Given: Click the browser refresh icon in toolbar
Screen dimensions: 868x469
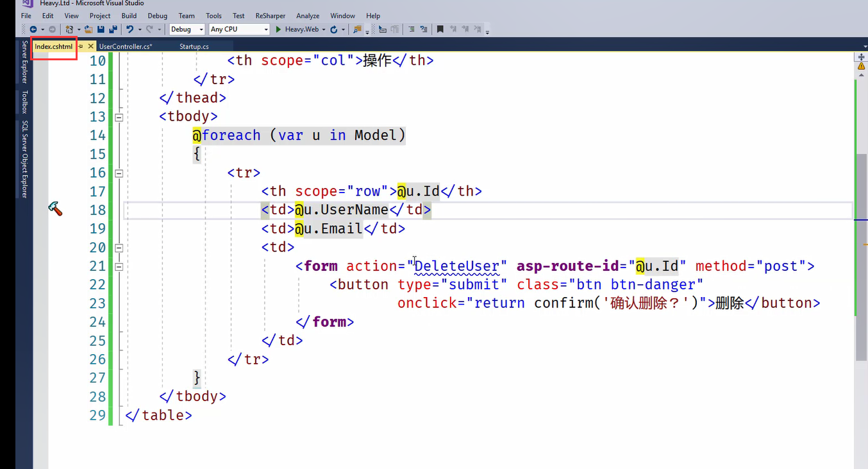Looking at the screenshot, I should click(334, 29).
